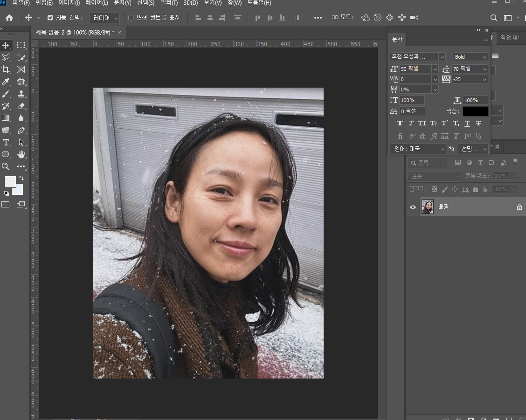Toggle all caps text style
The image size is (526, 420).
(x=422, y=124)
